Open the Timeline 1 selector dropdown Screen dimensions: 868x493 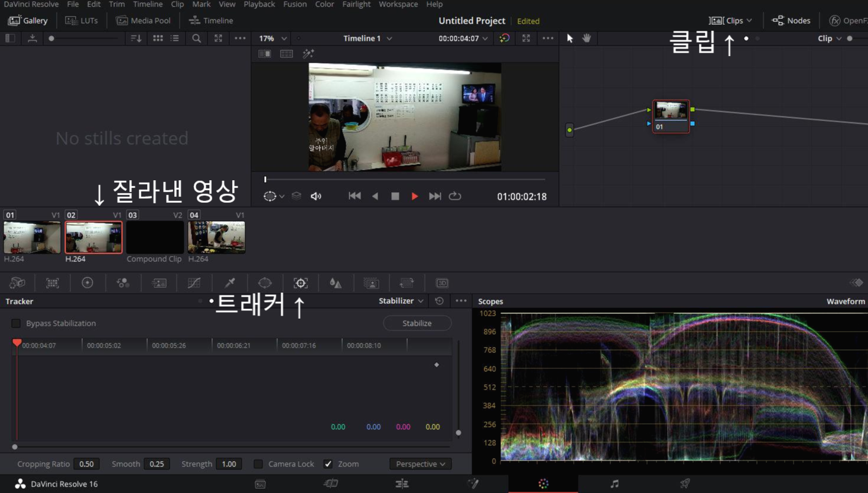coord(366,38)
